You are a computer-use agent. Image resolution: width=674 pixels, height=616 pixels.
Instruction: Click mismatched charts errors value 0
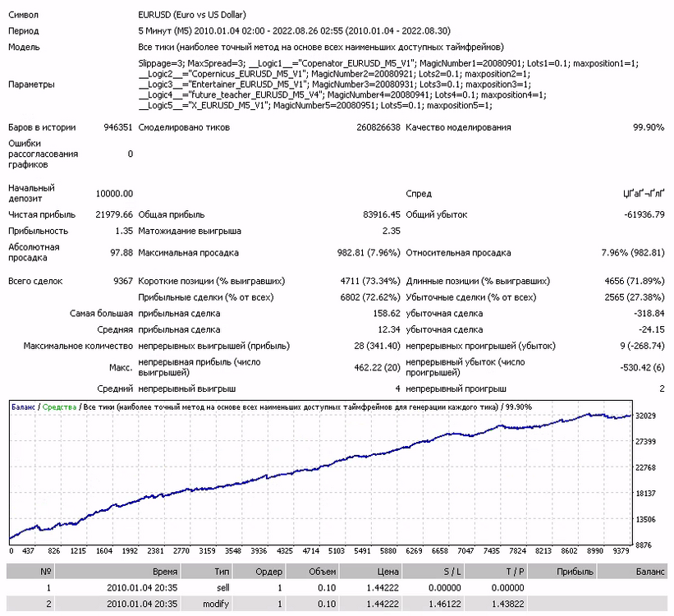point(131,154)
